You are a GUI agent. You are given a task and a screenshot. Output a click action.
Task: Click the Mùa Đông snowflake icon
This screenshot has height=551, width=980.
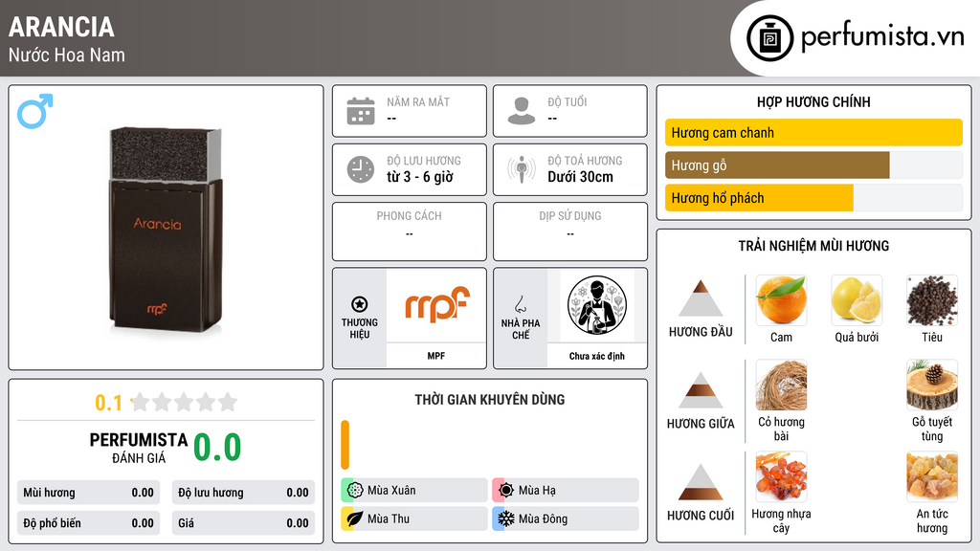pos(506,518)
